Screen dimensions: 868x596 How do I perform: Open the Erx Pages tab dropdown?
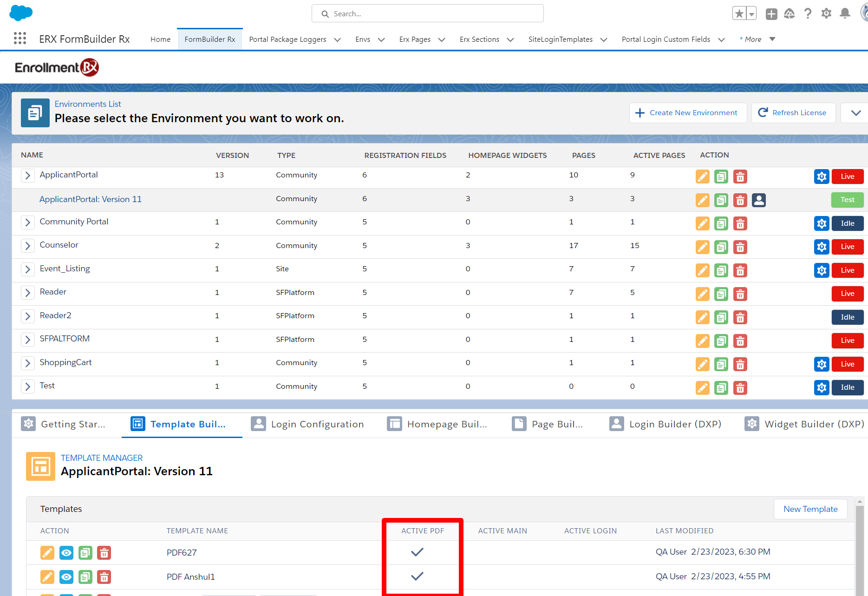tap(442, 40)
